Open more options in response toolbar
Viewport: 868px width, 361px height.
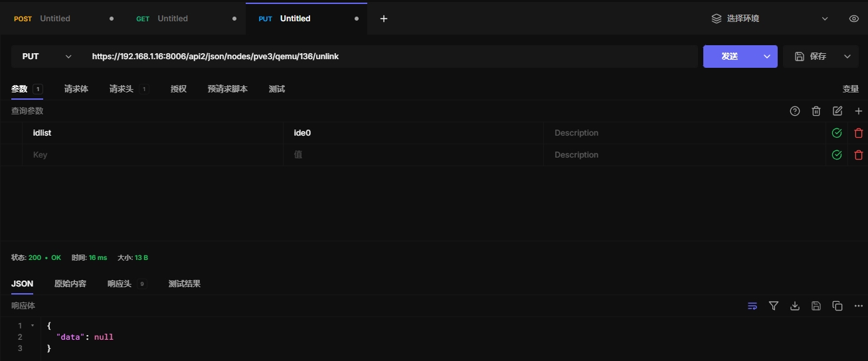coord(858,306)
